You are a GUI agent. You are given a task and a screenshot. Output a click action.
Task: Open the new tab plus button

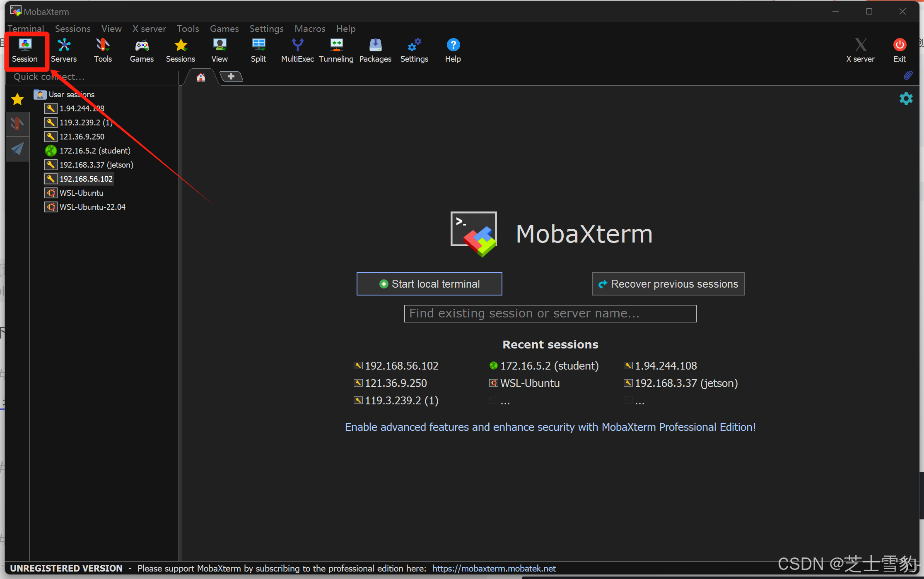tap(231, 77)
